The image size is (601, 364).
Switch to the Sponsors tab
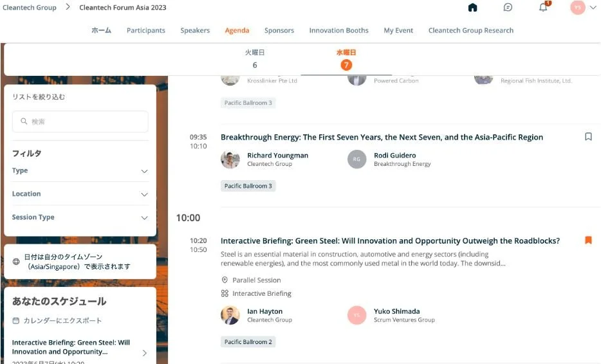pos(279,30)
